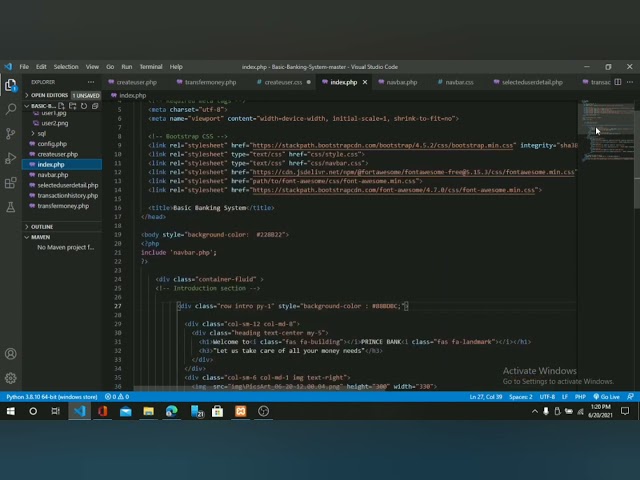The image size is (640, 480).
Task: Open the Manage gear icon
Action: pyautogui.click(x=11, y=378)
